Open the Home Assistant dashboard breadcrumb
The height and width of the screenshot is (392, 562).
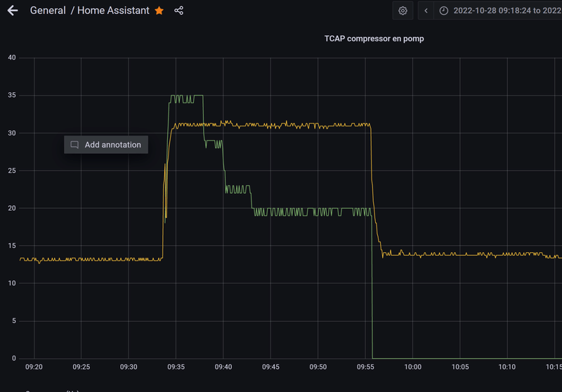tap(113, 11)
